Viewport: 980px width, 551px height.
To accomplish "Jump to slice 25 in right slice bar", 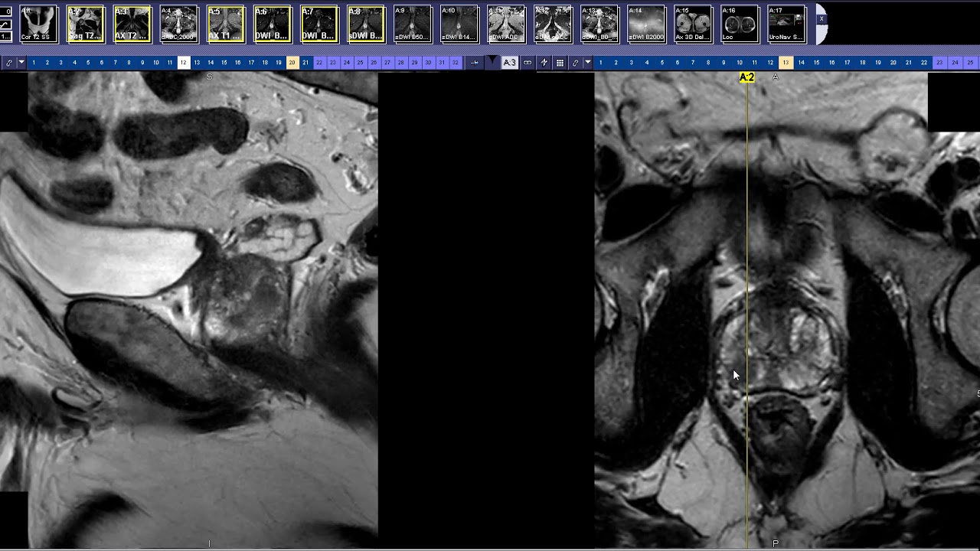I will (x=970, y=63).
